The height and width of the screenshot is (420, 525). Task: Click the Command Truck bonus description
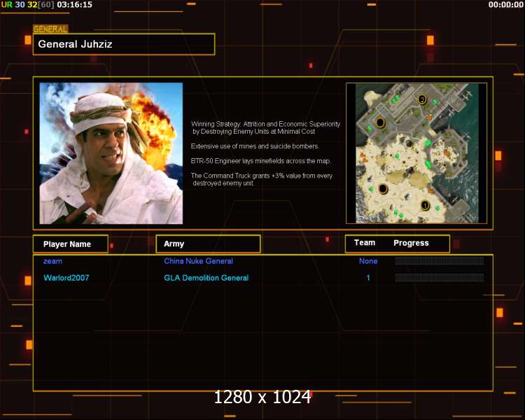(262, 179)
